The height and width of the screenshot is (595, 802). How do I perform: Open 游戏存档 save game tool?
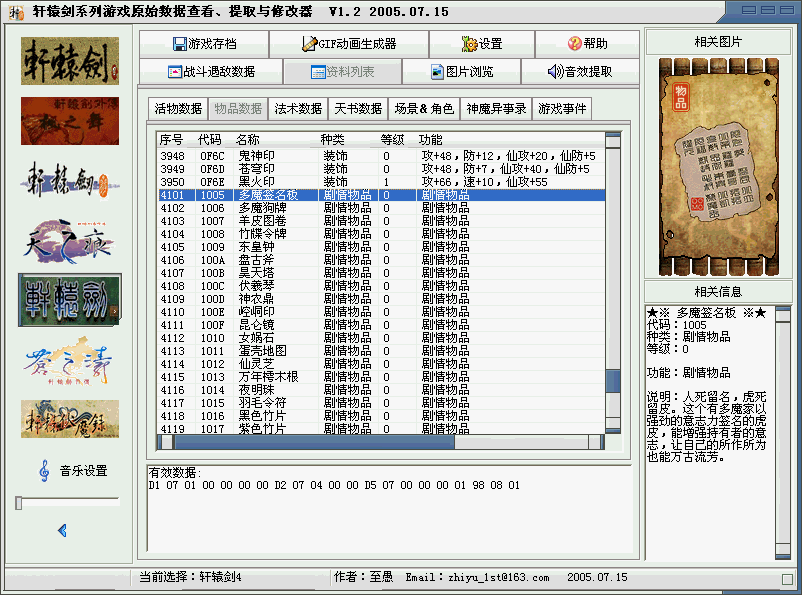point(204,44)
